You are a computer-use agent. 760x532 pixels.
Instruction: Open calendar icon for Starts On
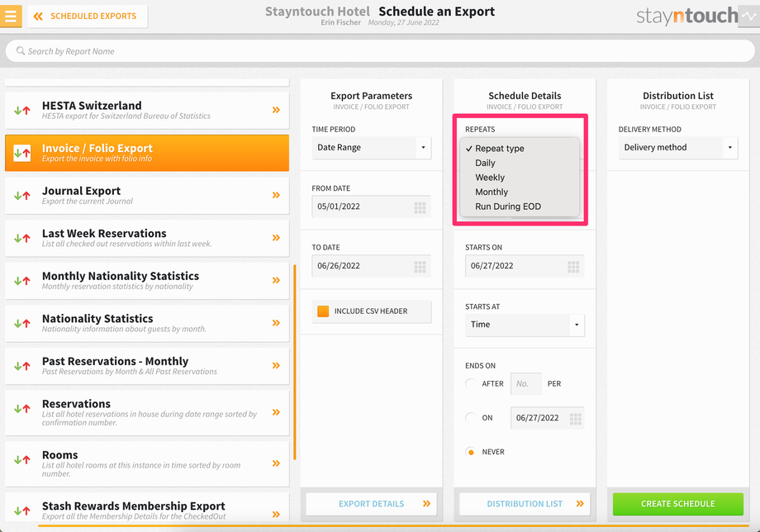pos(573,267)
